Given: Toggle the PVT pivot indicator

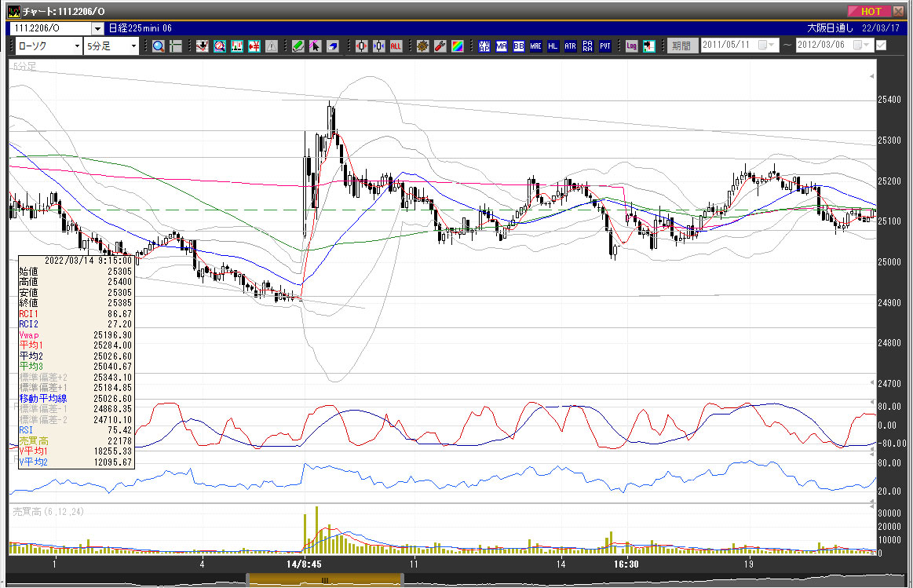Looking at the screenshot, I should (x=605, y=46).
